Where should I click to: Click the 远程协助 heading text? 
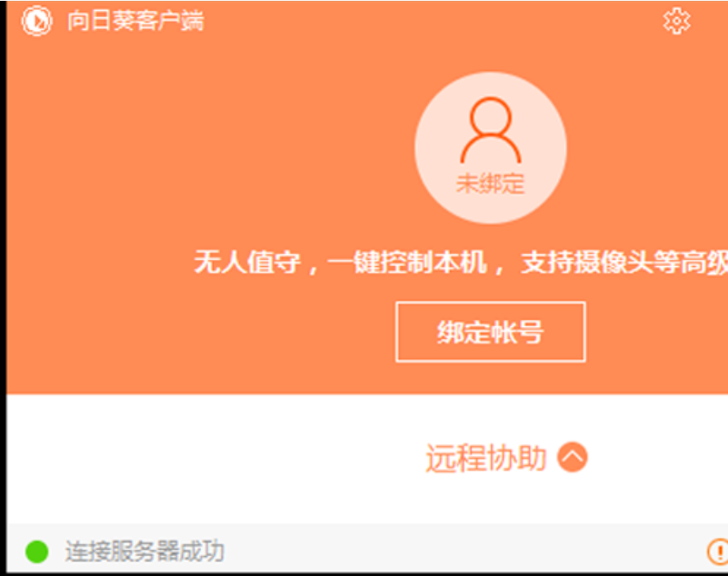click(x=485, y=458)
